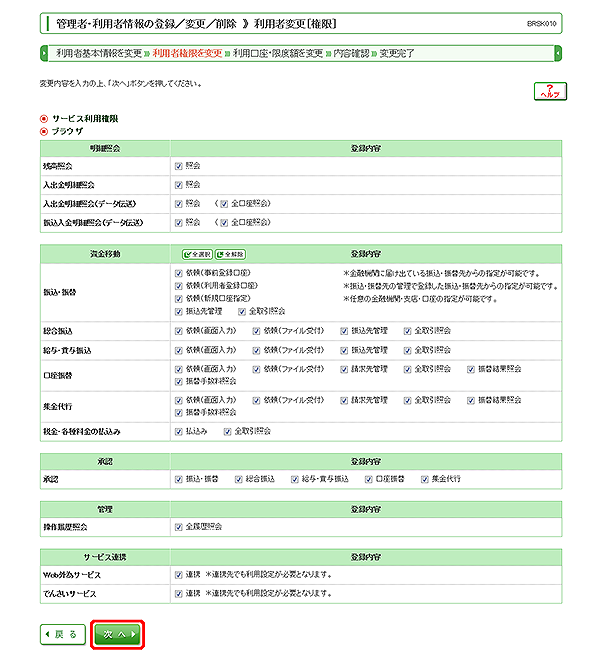Click screen code BRSK010
Viewport: 600px width, 658px height.
[x=542, y=24]
